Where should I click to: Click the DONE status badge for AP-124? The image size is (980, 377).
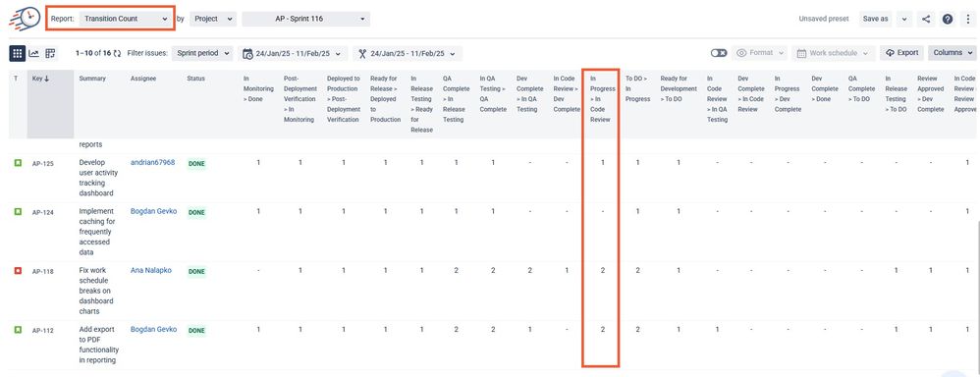click(x=196, y=213)
